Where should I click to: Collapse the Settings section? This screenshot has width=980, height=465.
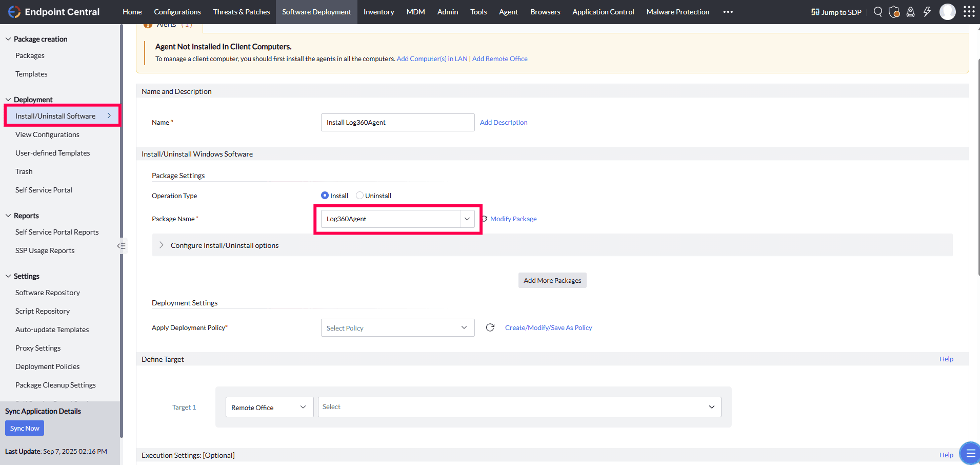pos(8,276)
